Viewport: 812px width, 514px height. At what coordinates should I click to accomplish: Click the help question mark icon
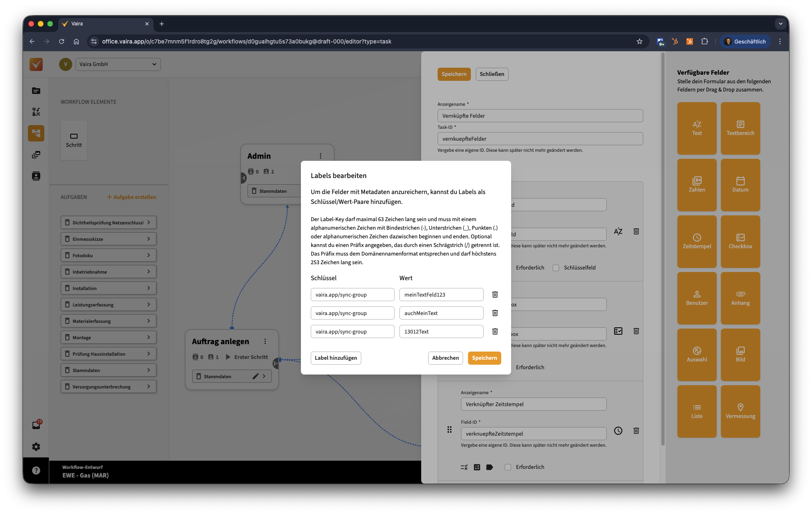[36, 471]
